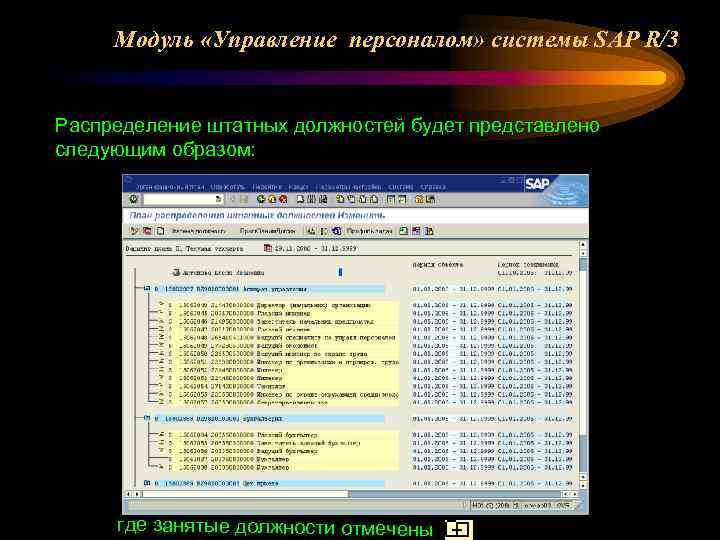
Task: Click the date period icon before 29.11.2000
Action: tap(267, 248)
